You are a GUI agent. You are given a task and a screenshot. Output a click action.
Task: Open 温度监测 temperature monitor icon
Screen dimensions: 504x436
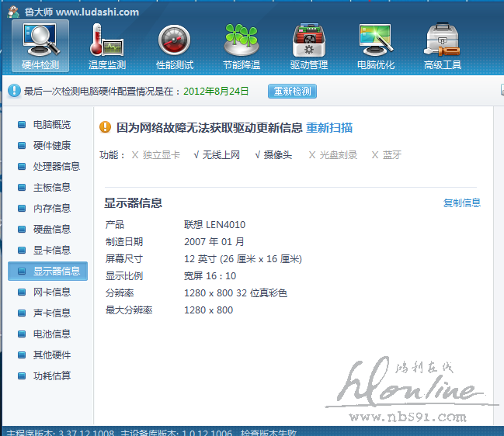point(106,46)
